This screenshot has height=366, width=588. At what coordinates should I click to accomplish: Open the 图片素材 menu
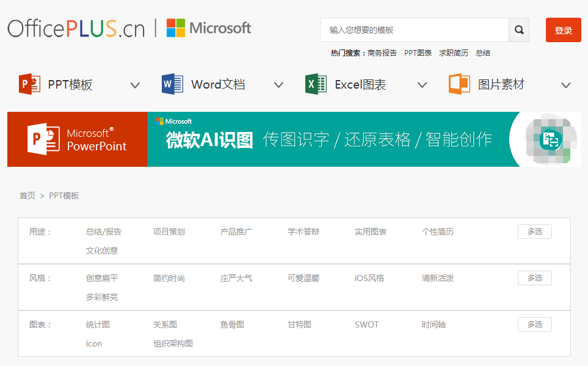click(x=501, y=85)
